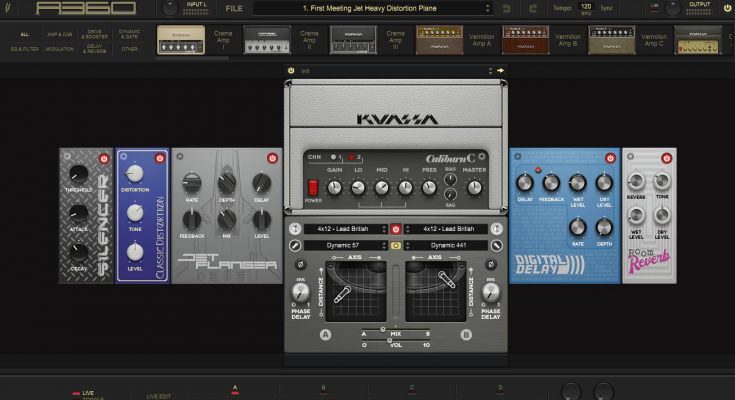This screenshot has width=735, height=400.
Task: Click the yellow microphone link icon
Action: tap(396, 245)
